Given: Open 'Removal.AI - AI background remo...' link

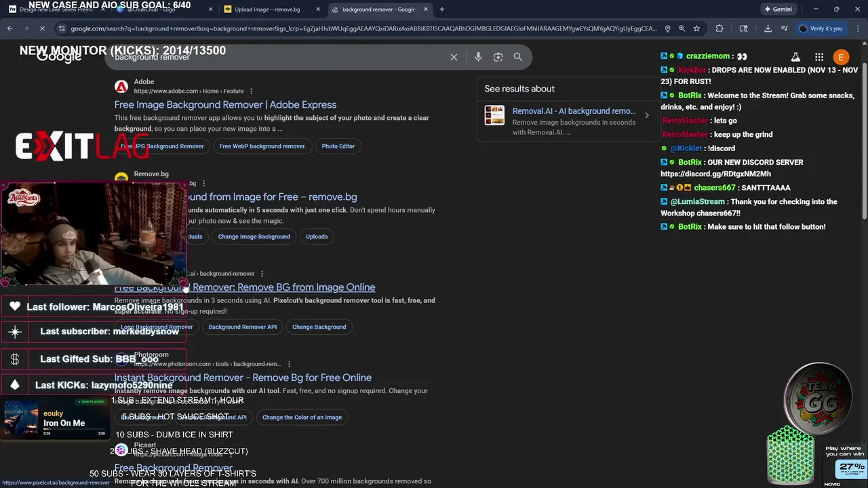Looking at the screenshot, I should [574, 111].
